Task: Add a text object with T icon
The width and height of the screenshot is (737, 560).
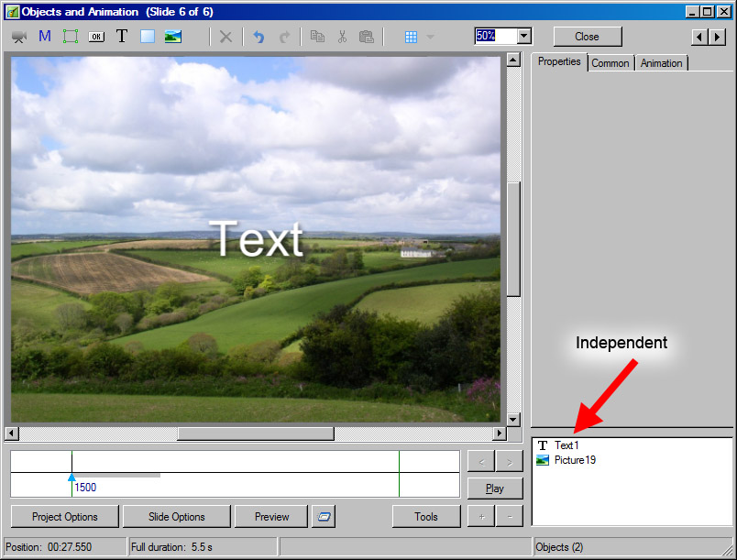Action: point(122,37)
